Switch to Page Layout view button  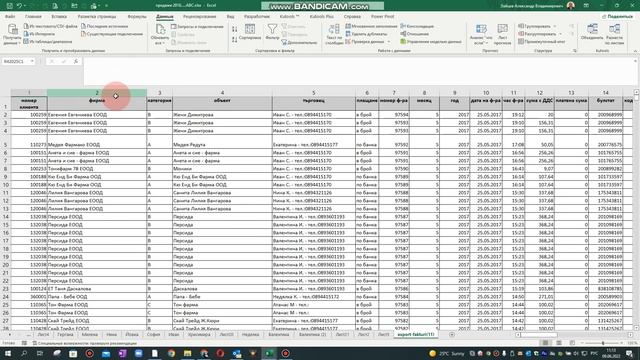click(559, 343)
